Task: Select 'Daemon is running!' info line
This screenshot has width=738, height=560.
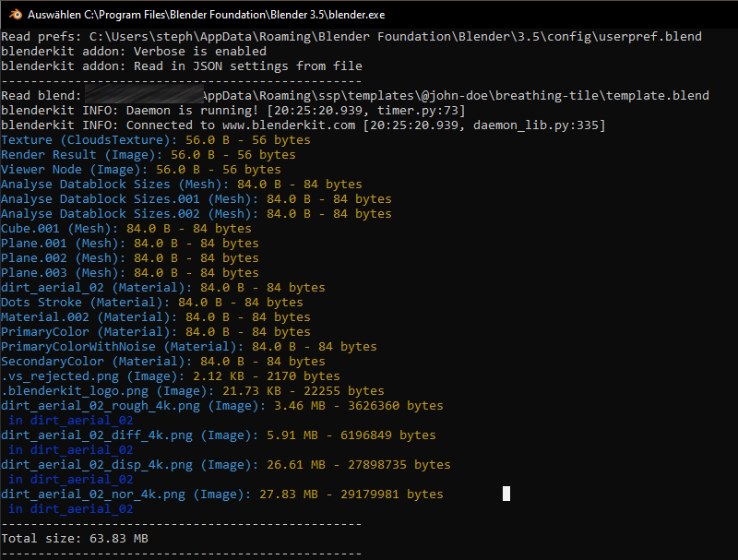Action: [x=233, y=110]
